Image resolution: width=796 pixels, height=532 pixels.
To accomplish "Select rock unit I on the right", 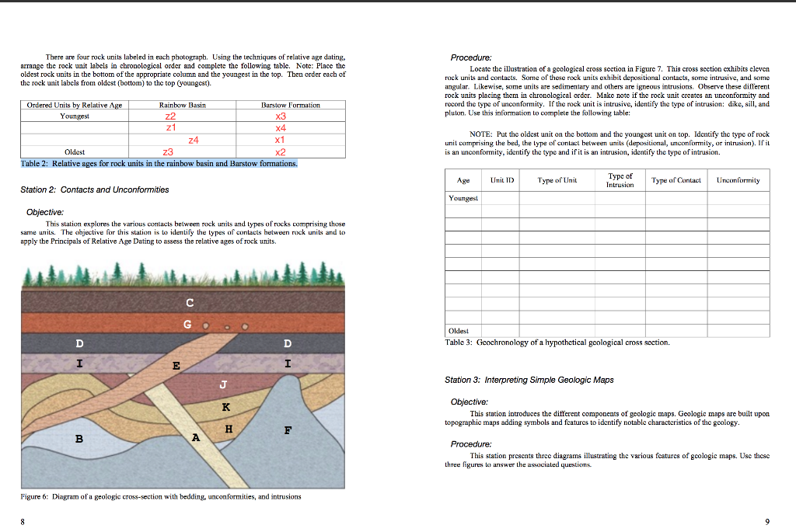I will point(288,362).
